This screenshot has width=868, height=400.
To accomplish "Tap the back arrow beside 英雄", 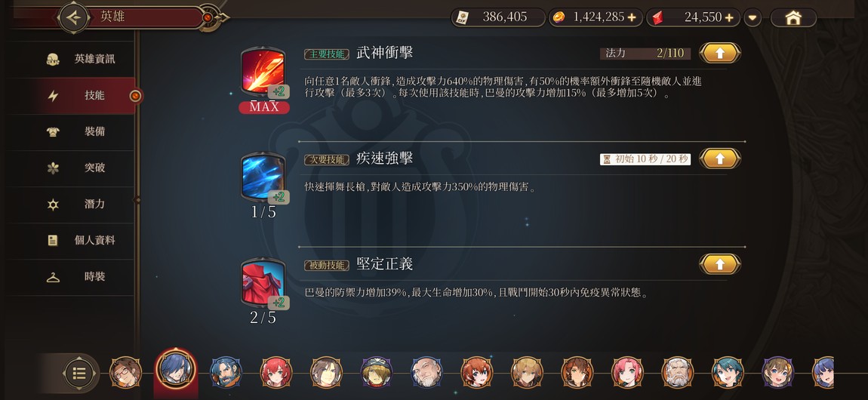I will (x=74, y=17).
